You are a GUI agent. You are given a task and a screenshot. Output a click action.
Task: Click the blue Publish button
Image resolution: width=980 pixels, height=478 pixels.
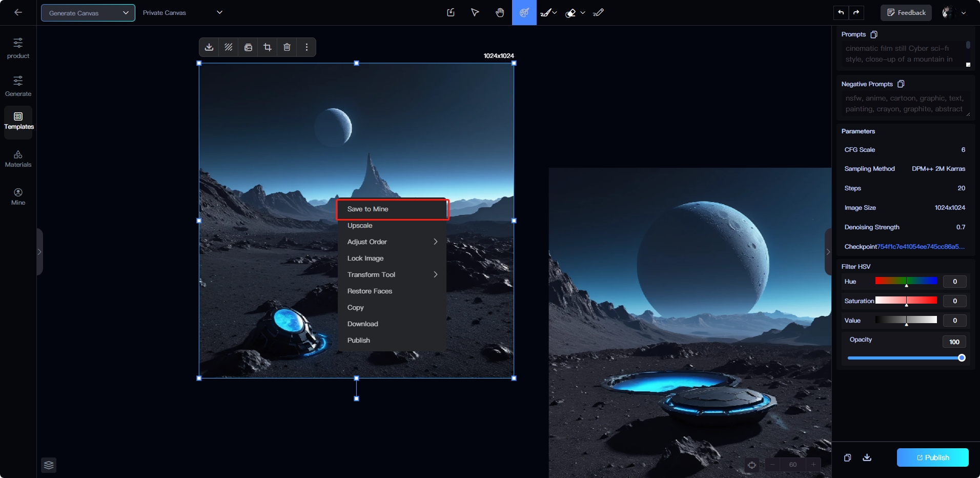pyautogui.click(x=932, y=457)
